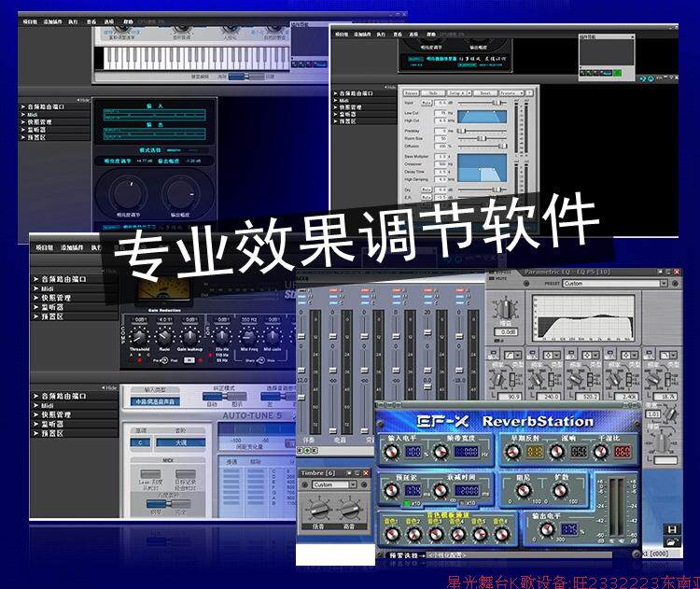Open filter type dropdown of the 520.2 EQ band
This screenshot has height=589, width=700.
pyautogui.click(x=590, y=355)
